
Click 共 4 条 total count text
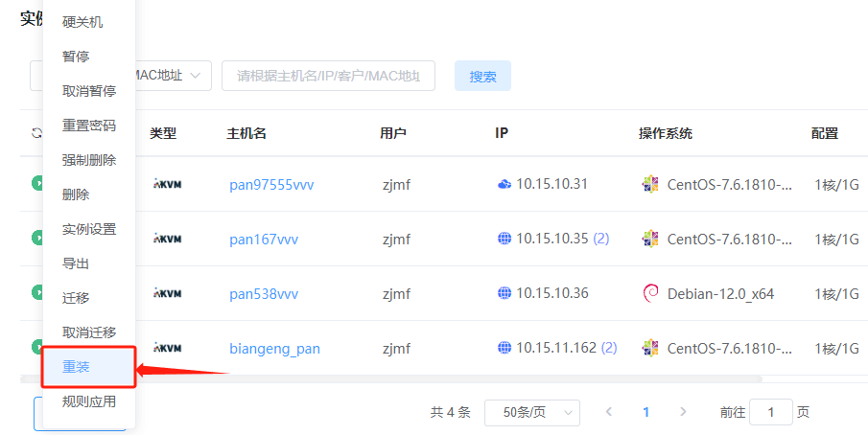pyautogui.click(x=450, y=412)
